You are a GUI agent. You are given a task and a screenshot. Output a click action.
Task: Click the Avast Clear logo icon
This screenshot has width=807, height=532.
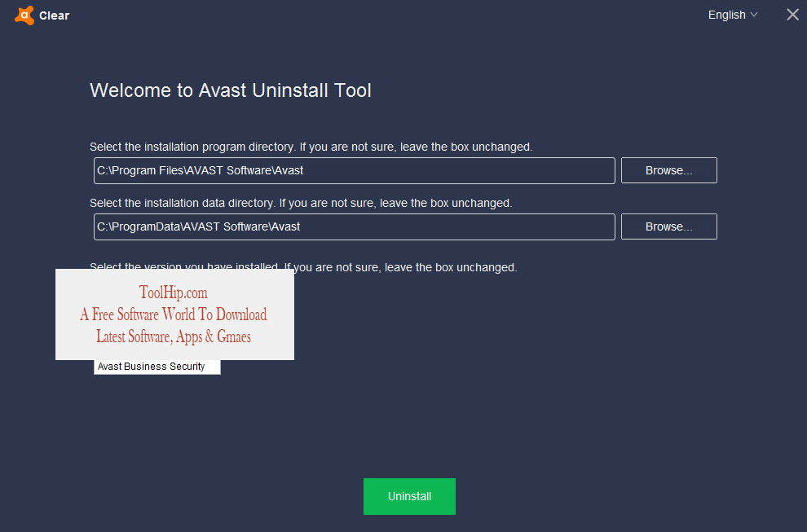coord(24,15)
